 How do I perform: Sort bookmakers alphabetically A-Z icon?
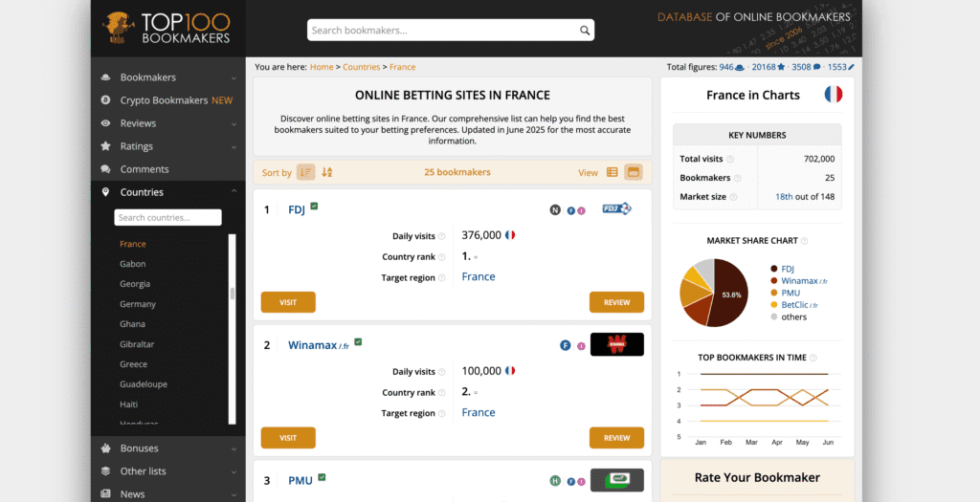327,172
